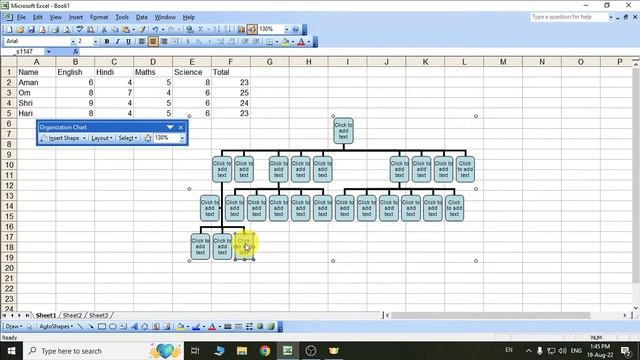
Task: Click the Shadow Style icon
Action: coord(260,327)
